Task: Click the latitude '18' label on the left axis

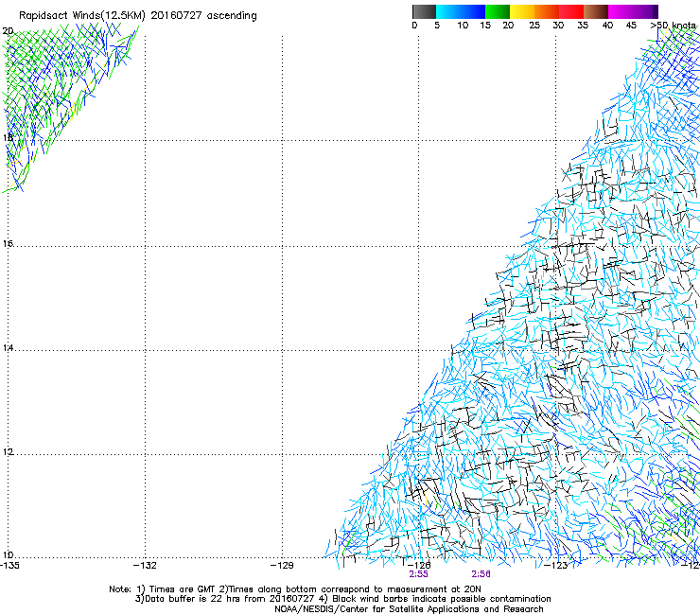Action: (8, 137)
